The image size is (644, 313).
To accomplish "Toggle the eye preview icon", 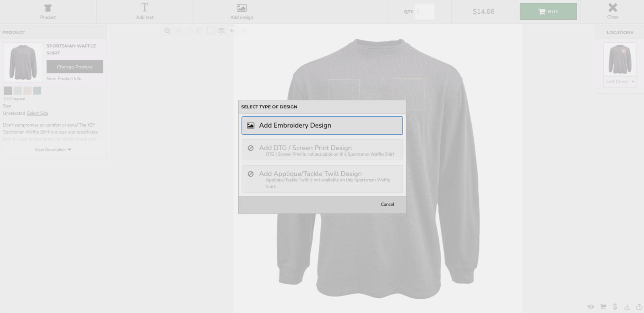I will click(x=590, y=307).
